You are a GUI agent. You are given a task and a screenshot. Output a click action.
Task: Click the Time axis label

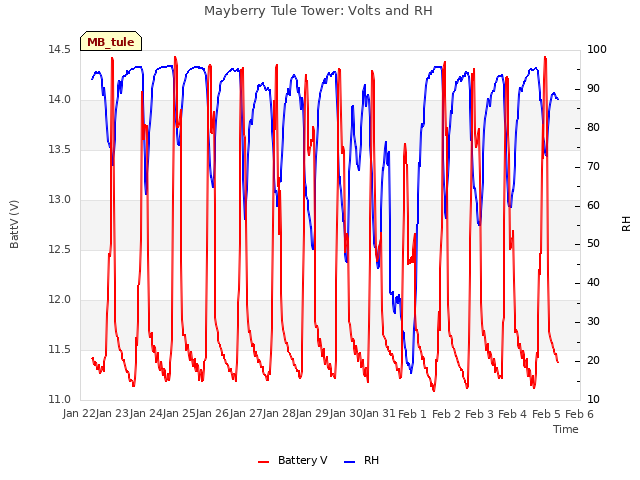(x=566, y=429)
